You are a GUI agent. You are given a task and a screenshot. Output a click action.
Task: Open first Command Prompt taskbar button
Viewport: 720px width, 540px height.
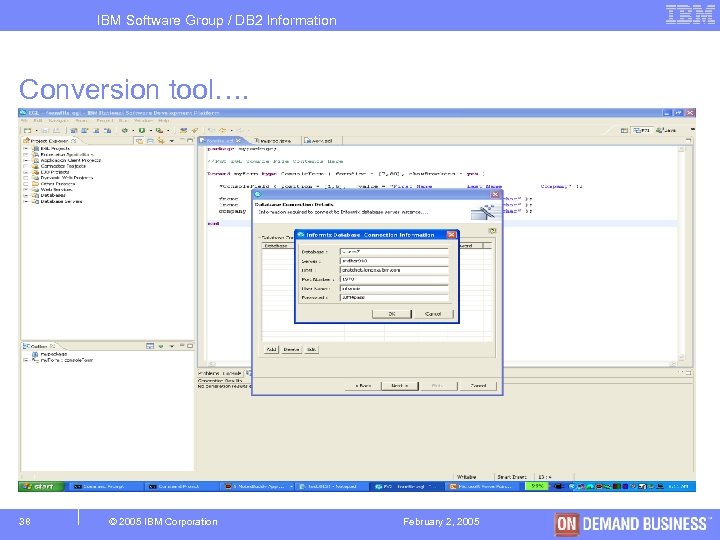pos(105,486)
